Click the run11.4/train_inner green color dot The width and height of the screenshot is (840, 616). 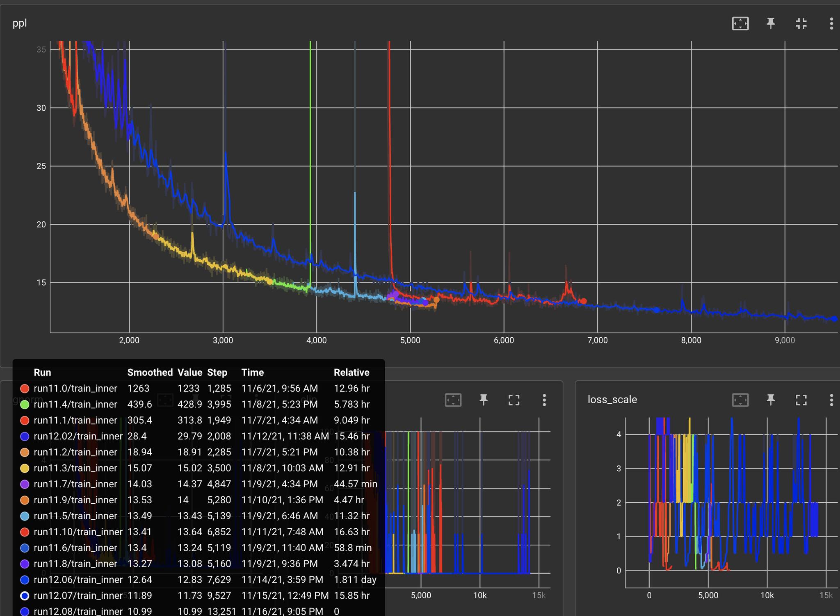25,404
